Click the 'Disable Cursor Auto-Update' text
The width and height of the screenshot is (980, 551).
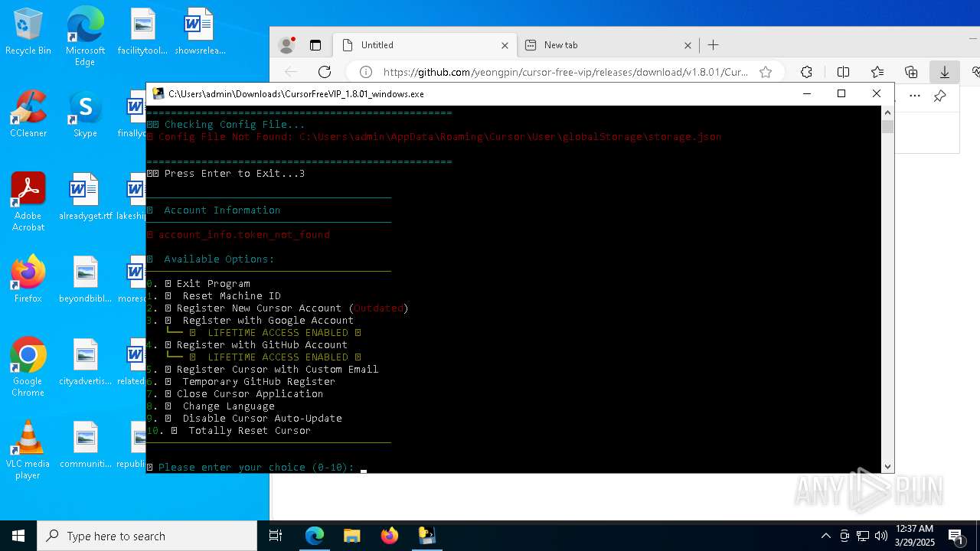[x=262, y=418]
